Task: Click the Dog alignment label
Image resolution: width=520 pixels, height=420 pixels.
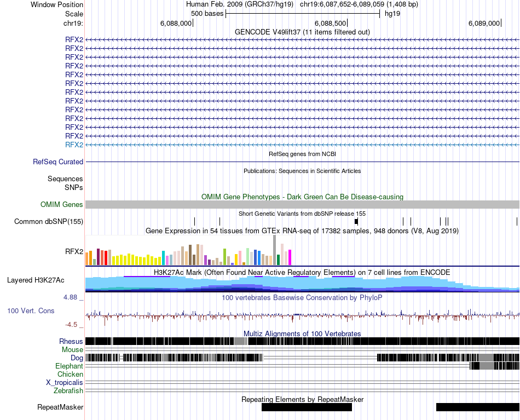Action: [x=77, y=358]
